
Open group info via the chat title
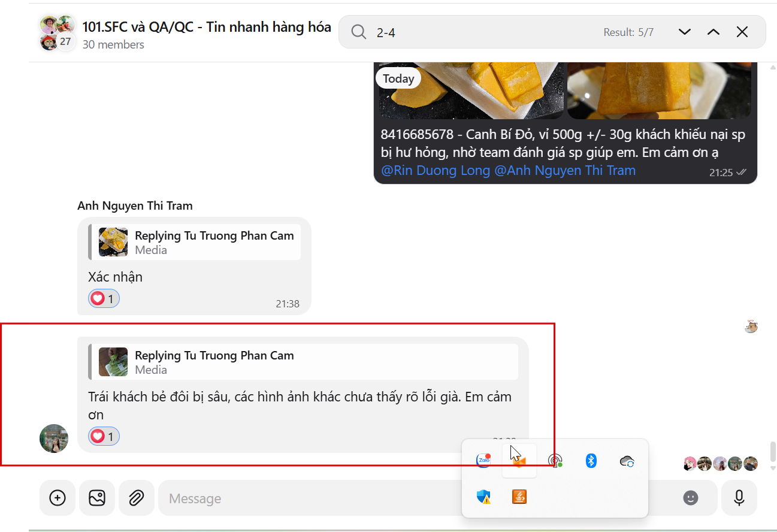point(207,27)
